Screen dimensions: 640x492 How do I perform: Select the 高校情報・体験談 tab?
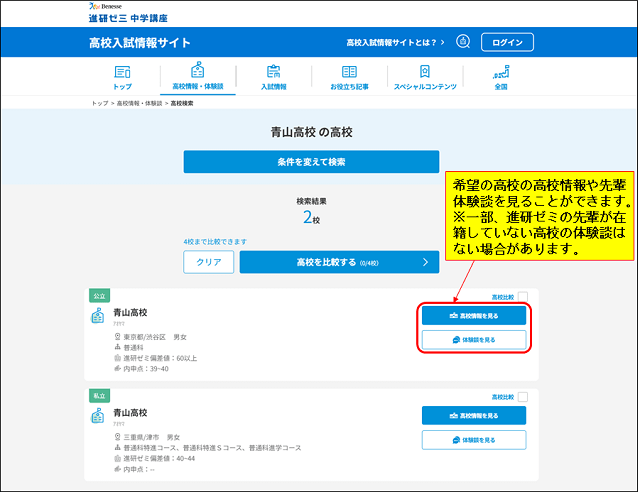point(197,77)
